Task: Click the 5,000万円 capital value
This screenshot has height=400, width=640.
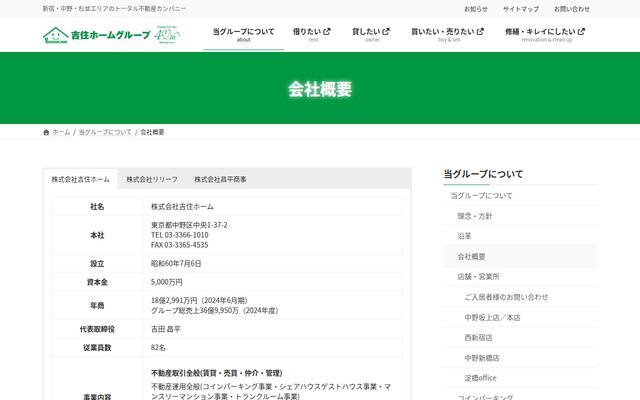Action: [167, 282]
